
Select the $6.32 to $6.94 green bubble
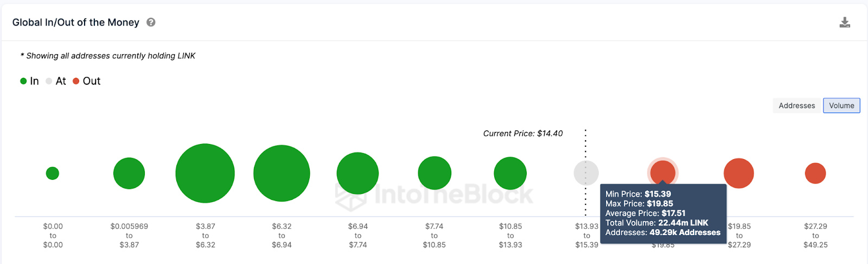tap(282, 173)
